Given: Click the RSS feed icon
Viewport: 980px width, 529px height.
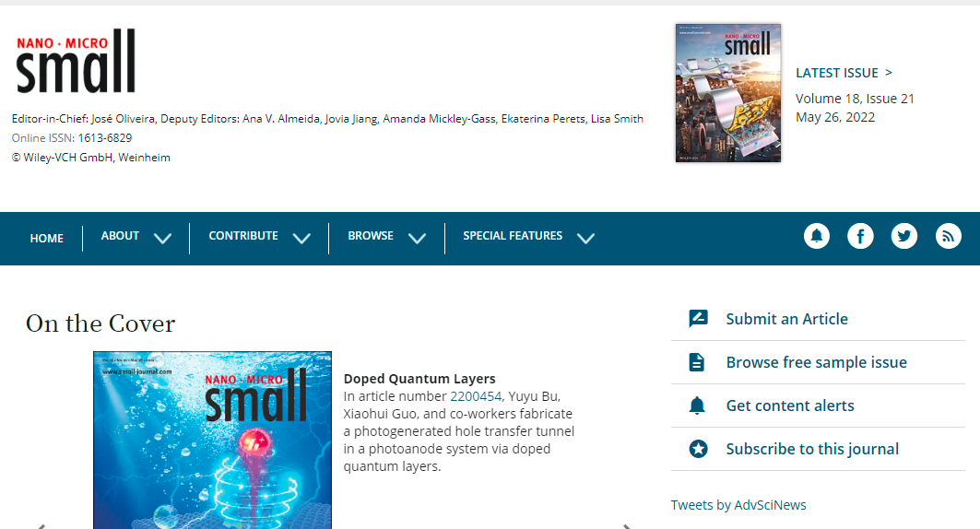Looking at the screenshot, I should [949, 236].
